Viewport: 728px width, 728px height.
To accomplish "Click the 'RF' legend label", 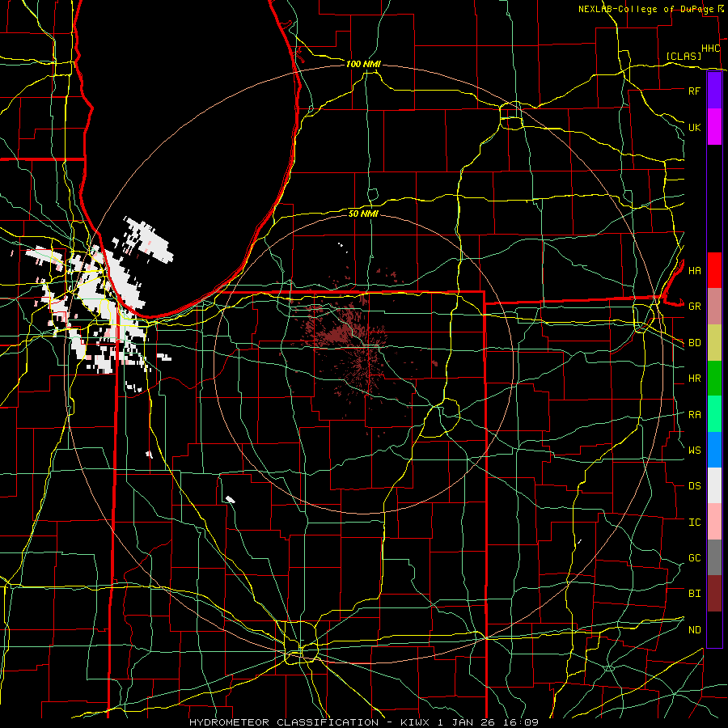I will pos(694,91).
